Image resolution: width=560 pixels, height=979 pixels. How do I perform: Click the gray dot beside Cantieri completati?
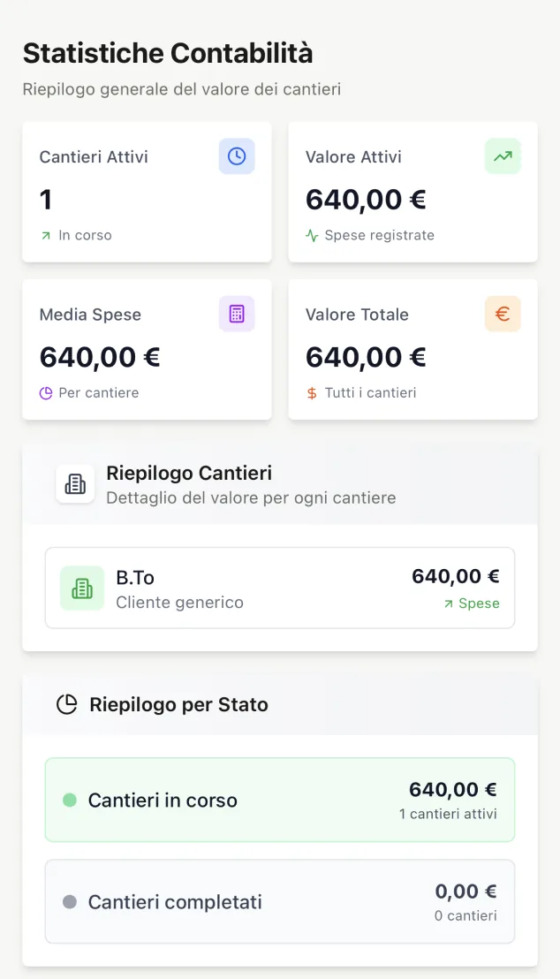tap(70, 901)
